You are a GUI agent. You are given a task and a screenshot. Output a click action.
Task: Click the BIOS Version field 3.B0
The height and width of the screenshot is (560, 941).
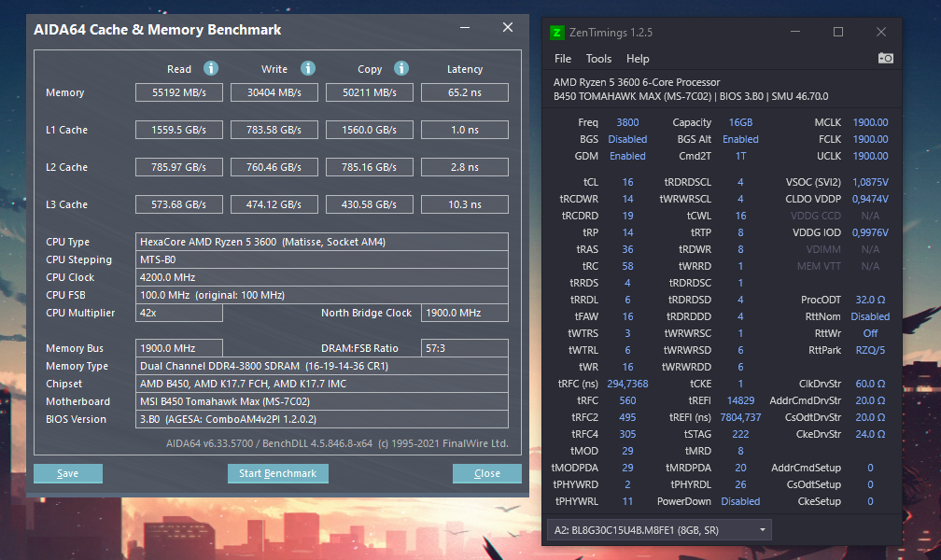coord(322,419)
